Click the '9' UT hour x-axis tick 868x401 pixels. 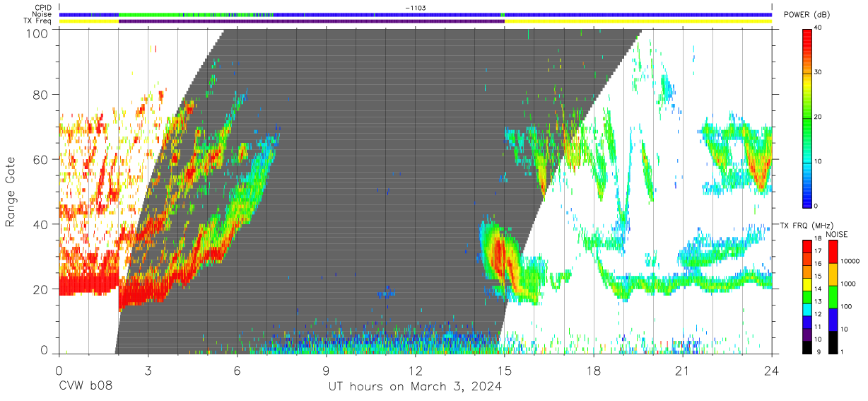(x=326, y=370)
